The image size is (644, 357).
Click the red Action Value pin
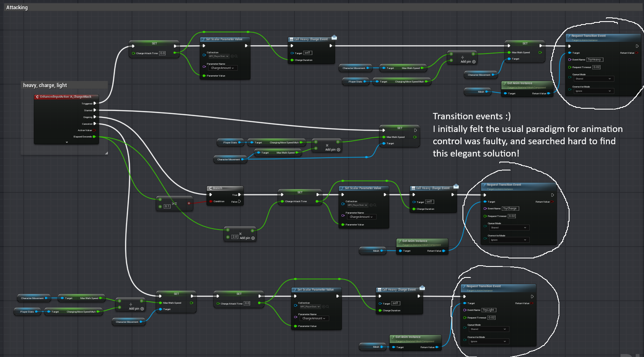tap(94, 130)
